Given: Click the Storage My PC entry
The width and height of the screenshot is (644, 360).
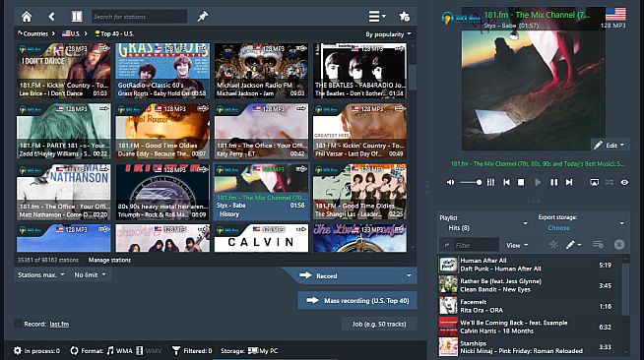Looking at the screenshot, I should tap(263, 351).
